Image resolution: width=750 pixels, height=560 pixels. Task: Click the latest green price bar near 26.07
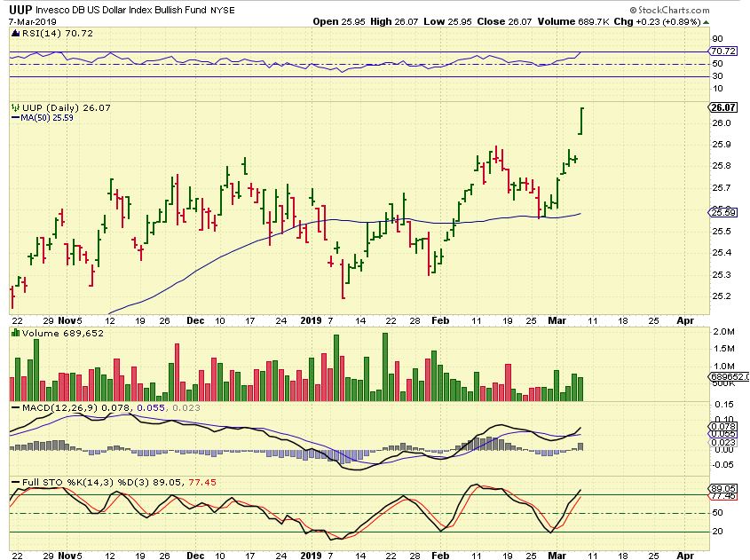581,121
